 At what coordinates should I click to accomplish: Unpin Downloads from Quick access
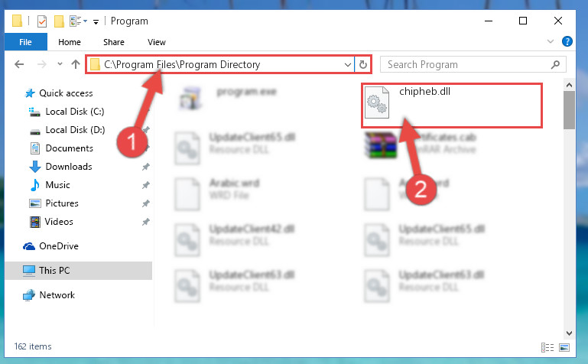146,167
